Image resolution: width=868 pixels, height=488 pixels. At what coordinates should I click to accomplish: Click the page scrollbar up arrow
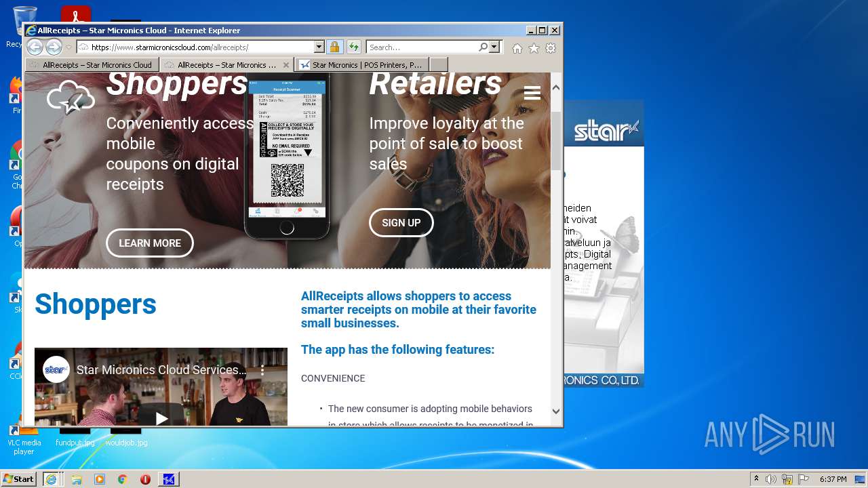(x=556, y=87)
